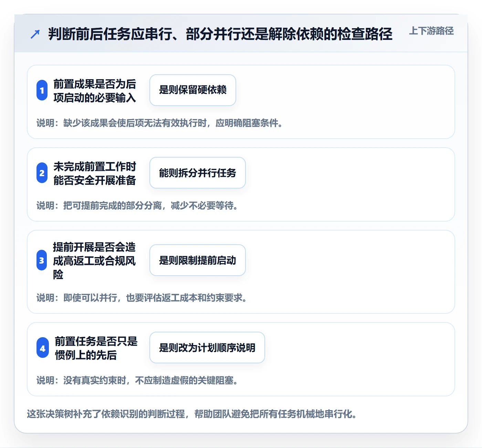Select the step 4 number badge
The height and width of the screenshot is (448, 482).
pos(43,348)
